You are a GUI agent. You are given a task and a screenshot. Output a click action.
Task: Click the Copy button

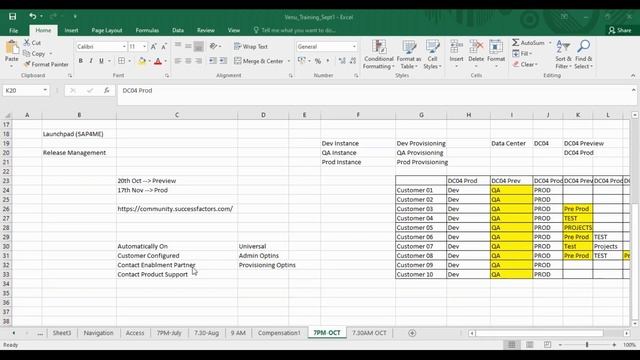(34, 53)
